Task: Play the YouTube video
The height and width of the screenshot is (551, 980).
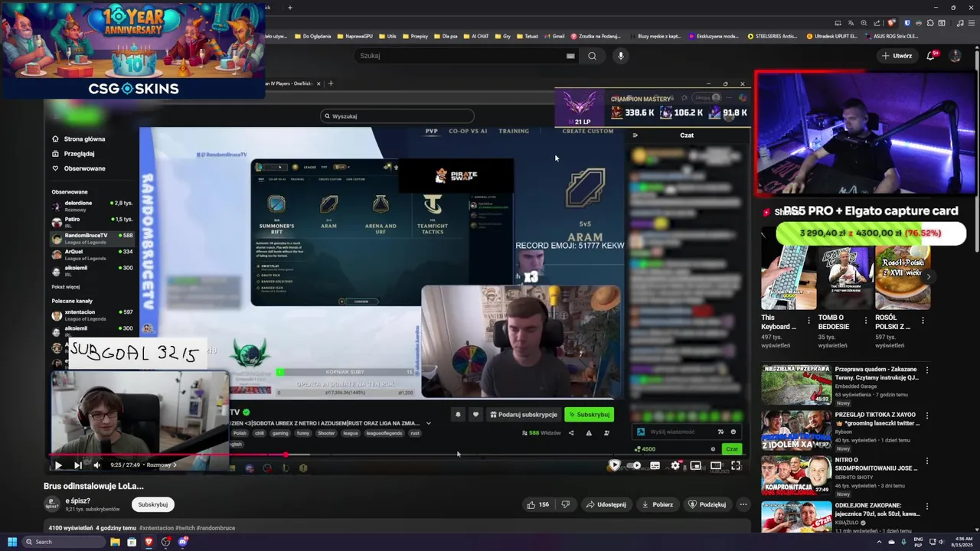Action: click(58, 465)
